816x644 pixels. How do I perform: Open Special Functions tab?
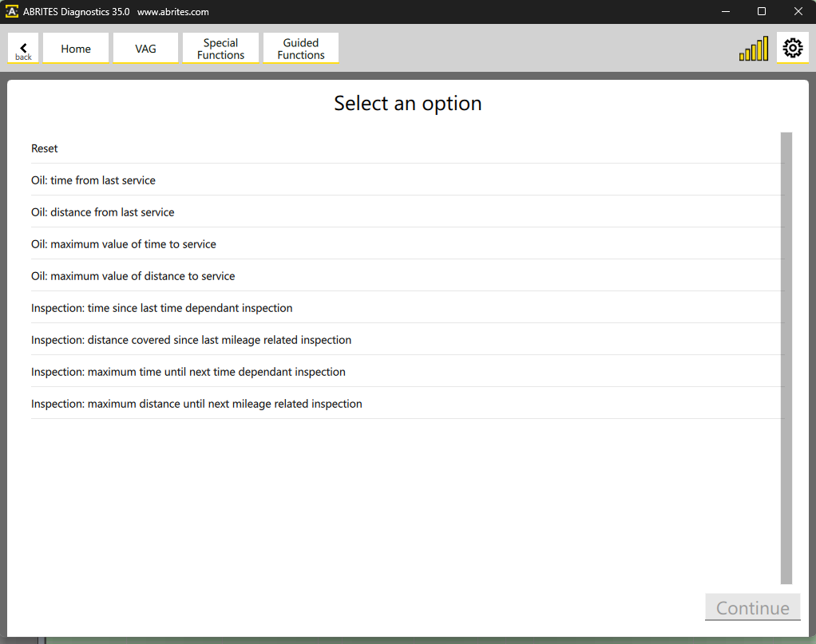click(x=220, y=49)
